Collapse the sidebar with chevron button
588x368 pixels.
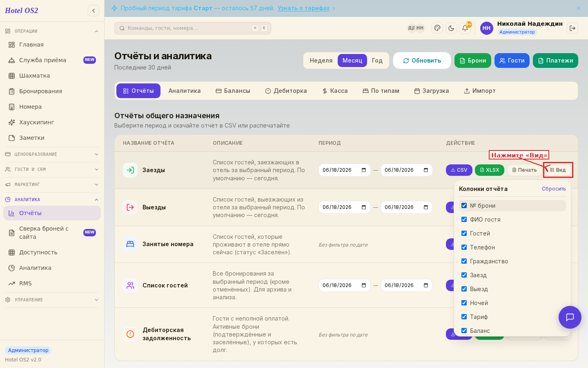point(94,11)
